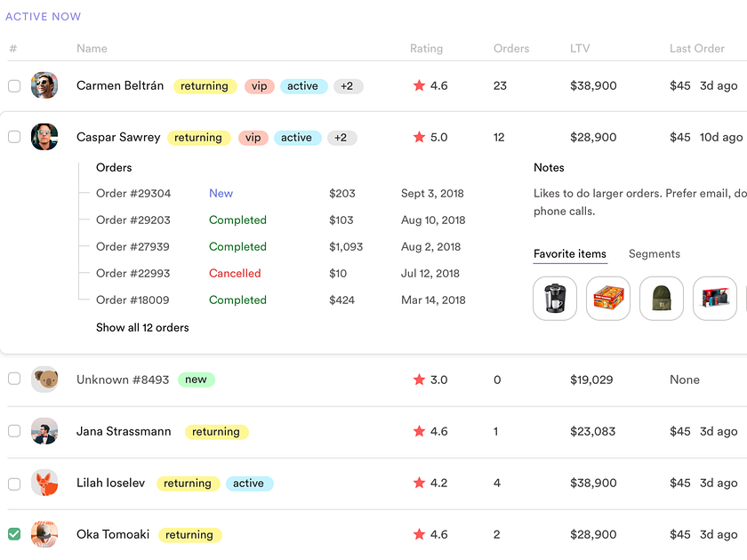Click the red star beside Carmen's 4.6 rating

419,86
